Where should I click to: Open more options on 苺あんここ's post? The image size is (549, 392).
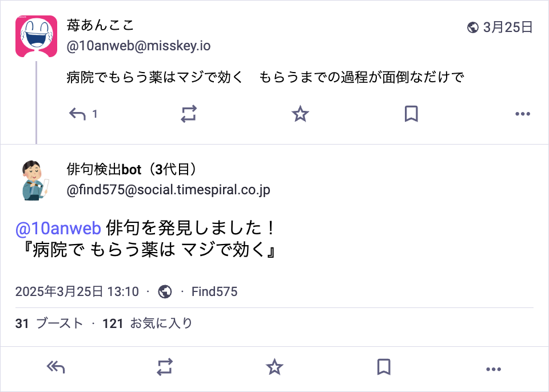(523, 114)
